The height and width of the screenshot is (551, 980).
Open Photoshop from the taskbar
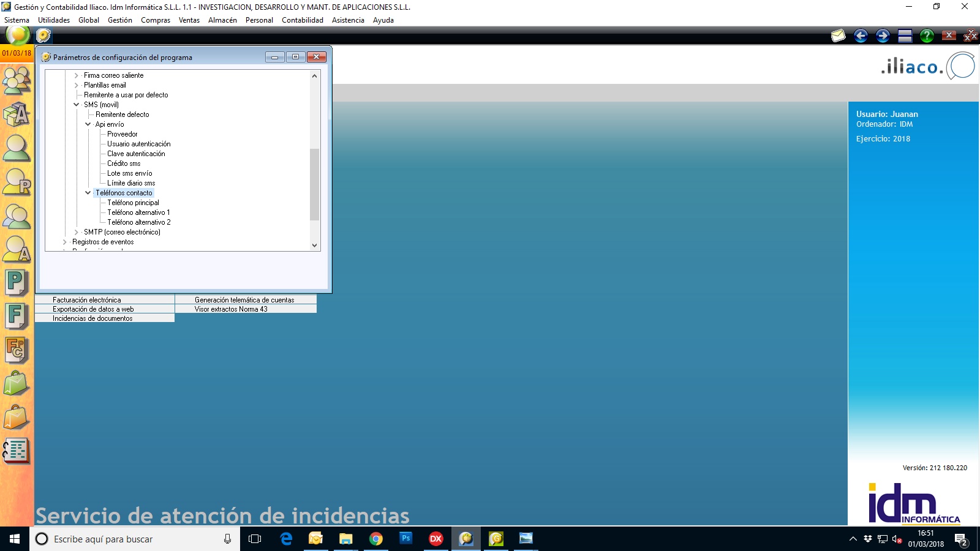click(405, 539)
